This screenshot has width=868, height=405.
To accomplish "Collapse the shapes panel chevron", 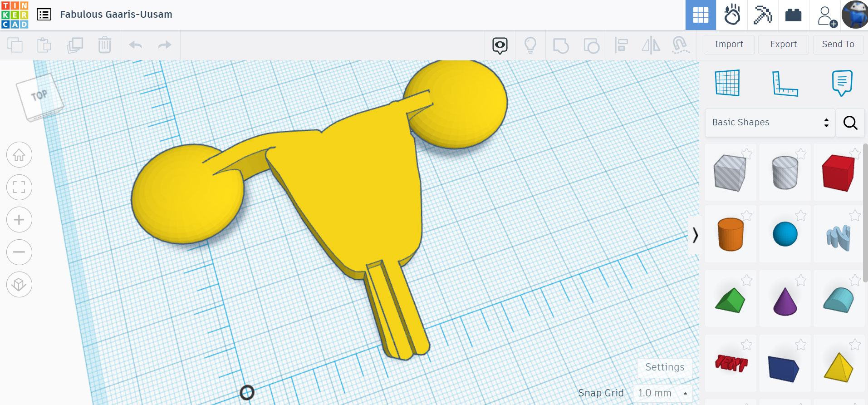I will click(695, 235).
